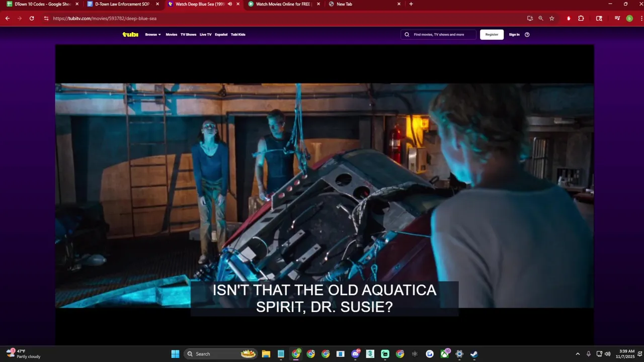Viewport: 644px width, 362px height.
Task: Click the Find movies search field
Action: click(439, 35)
